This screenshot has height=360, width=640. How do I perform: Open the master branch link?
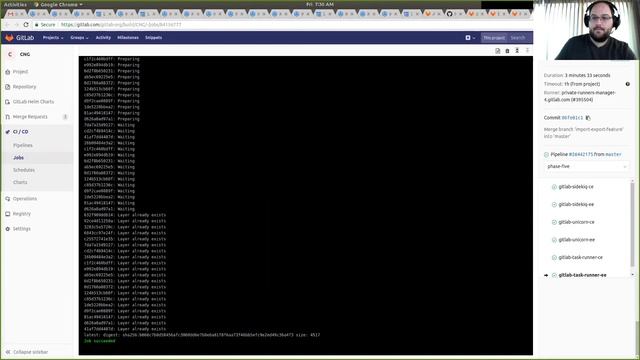[x=613, y=155]
